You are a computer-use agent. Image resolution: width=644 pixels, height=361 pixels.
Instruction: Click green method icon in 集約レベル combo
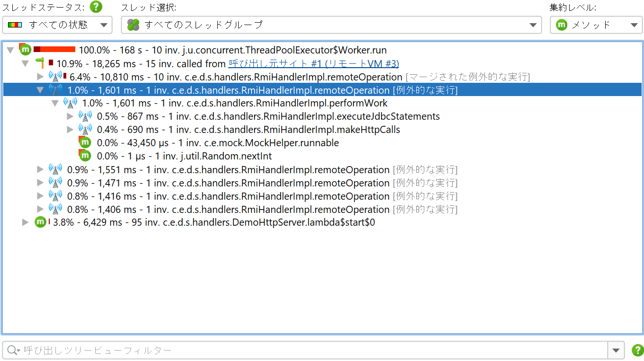[562, 25]
